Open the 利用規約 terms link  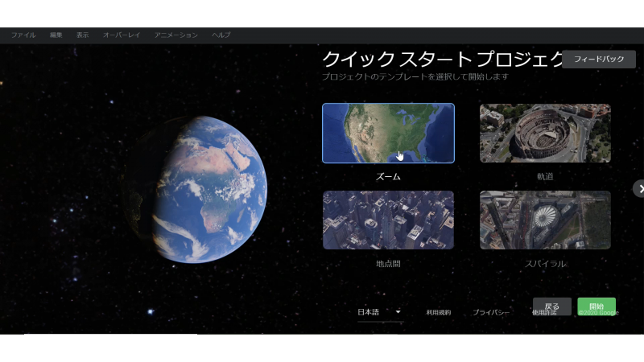point(439,312)
